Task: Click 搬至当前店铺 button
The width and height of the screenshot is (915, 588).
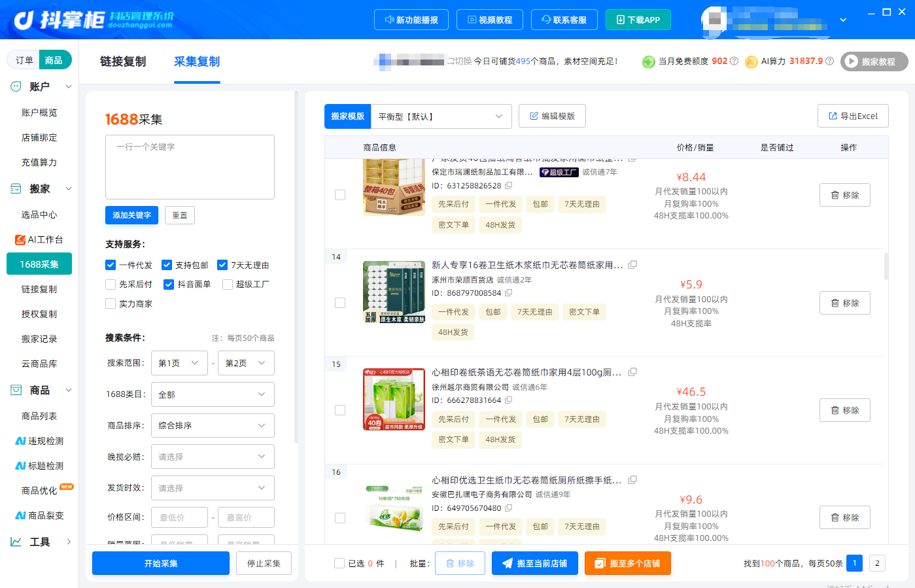Action: 535,563
